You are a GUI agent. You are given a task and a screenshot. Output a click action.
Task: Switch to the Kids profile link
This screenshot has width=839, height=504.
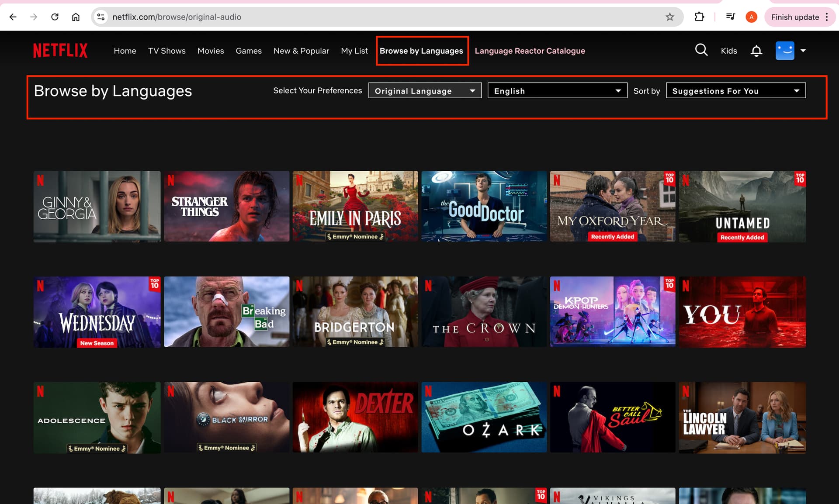coord(729,51)
